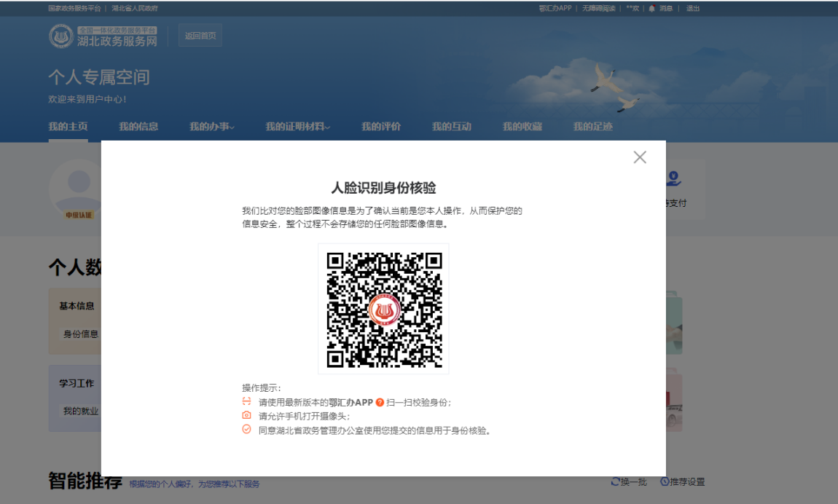Open 国家政务服务平台 link in top bar

(x=74, y=8)
